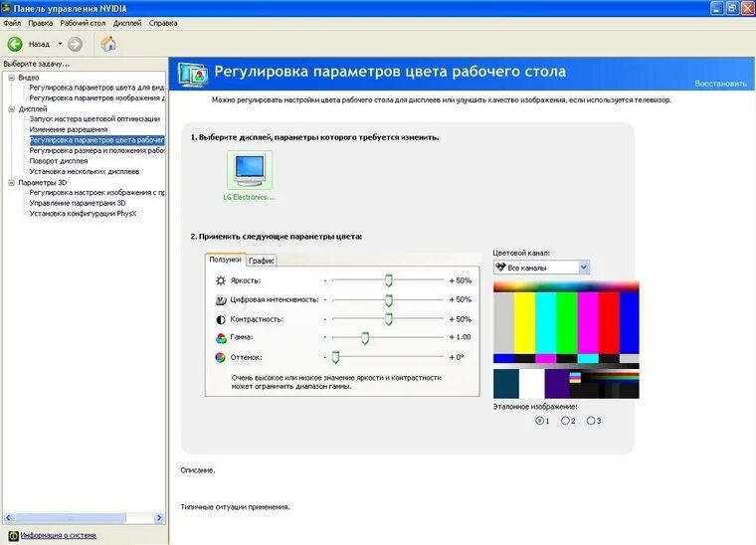The image size is (756, 545).
Task: Open the Файл menu
Action: (12, 23)
